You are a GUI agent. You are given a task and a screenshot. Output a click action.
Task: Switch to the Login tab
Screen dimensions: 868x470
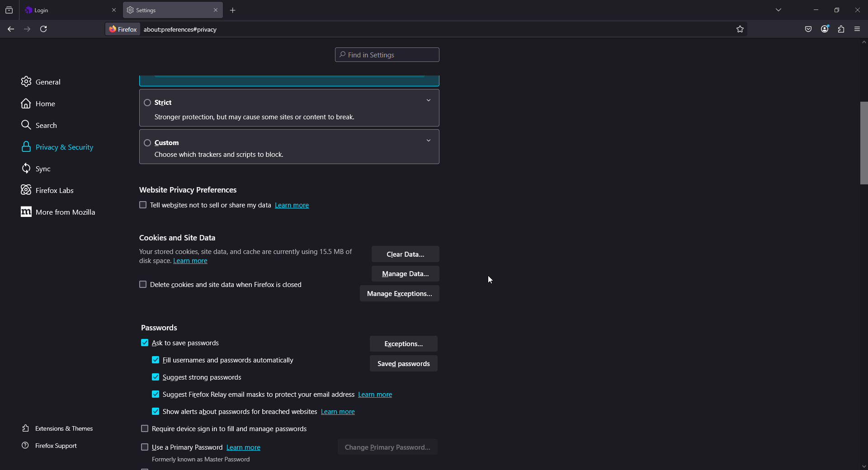[x=68, y=10]
